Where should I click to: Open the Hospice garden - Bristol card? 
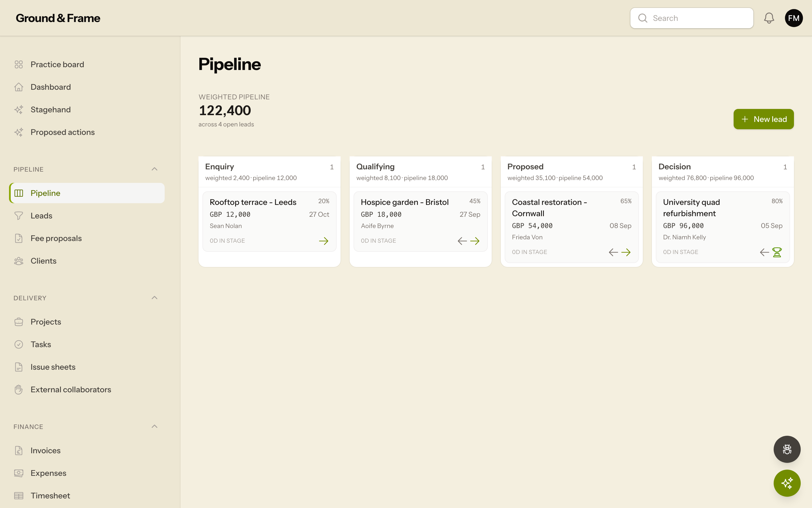(x=420, y=222)
